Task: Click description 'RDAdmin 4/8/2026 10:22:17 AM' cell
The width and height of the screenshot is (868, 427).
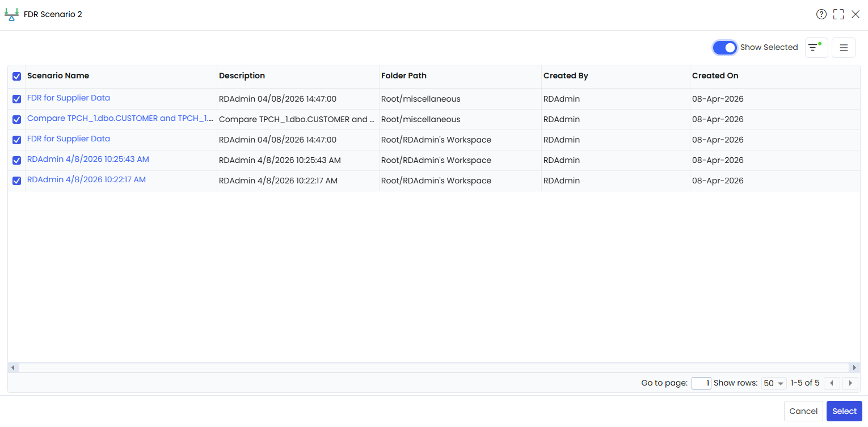Action: 298,181
